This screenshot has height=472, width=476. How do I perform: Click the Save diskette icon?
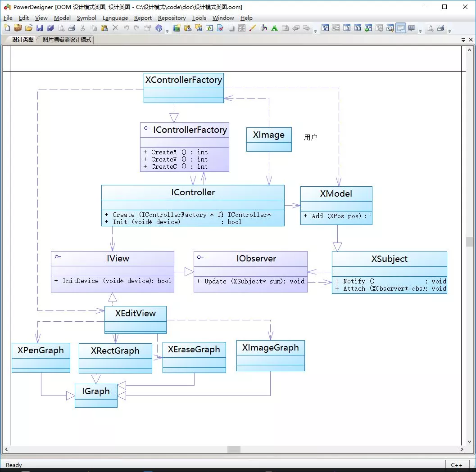click(40, 28)
